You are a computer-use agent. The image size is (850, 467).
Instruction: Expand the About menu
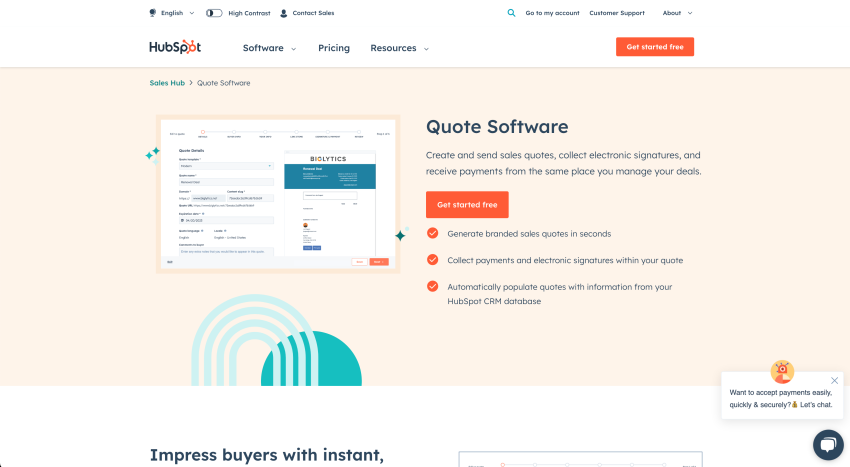click(677, 13)
